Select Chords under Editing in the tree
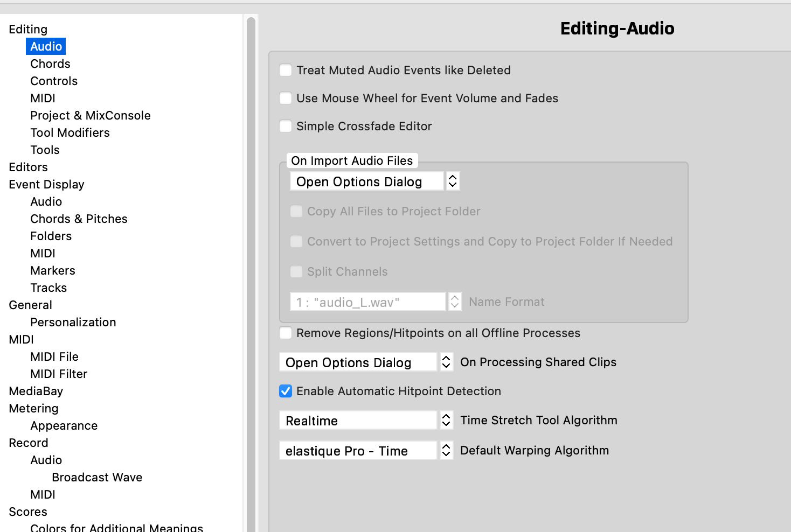Viewport: 791px width, 532px height. coord(50,64)
